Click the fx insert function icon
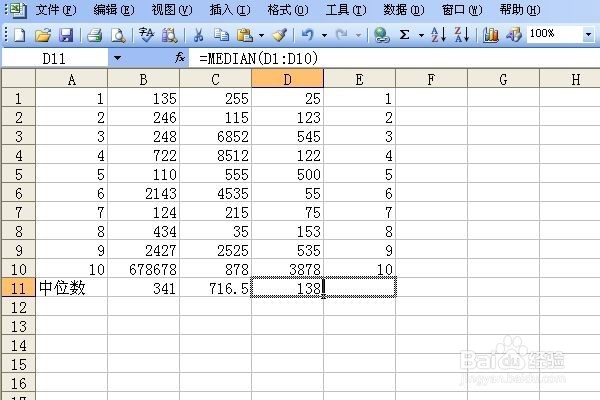600x400 pixels. 180,58
